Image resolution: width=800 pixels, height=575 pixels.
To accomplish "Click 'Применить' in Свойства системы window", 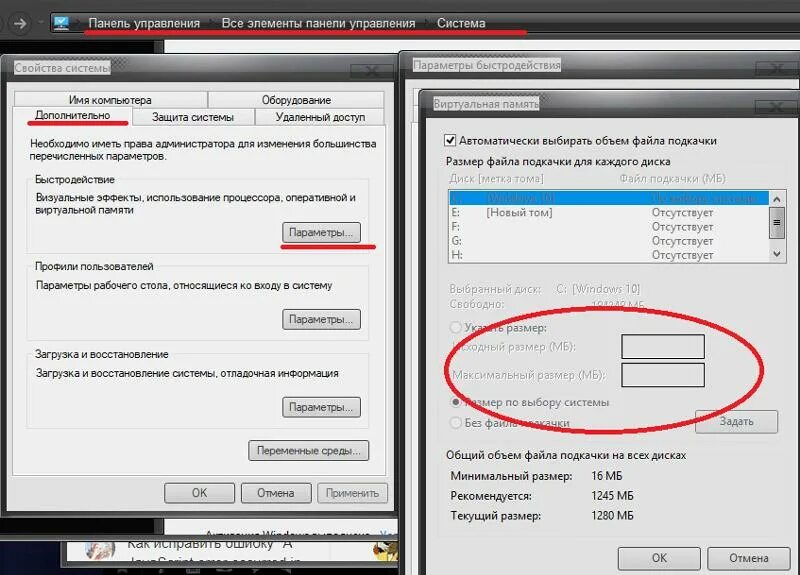I will point(352,493).
